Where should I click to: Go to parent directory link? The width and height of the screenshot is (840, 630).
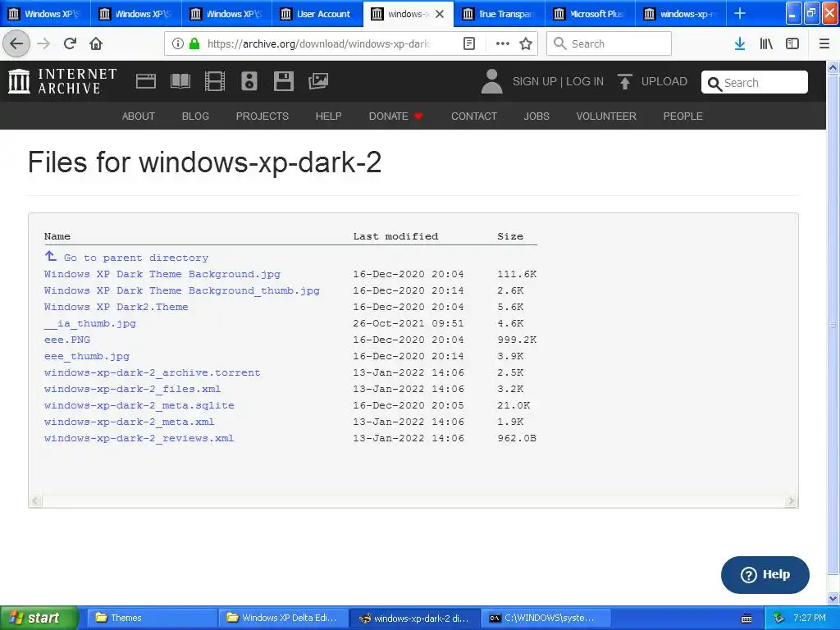click(136, 258)
